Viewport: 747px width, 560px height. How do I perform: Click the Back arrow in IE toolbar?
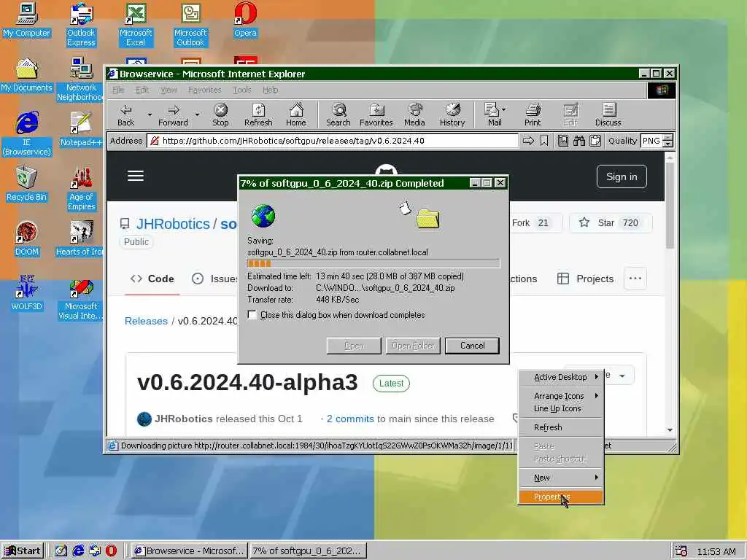coord(125,114)
